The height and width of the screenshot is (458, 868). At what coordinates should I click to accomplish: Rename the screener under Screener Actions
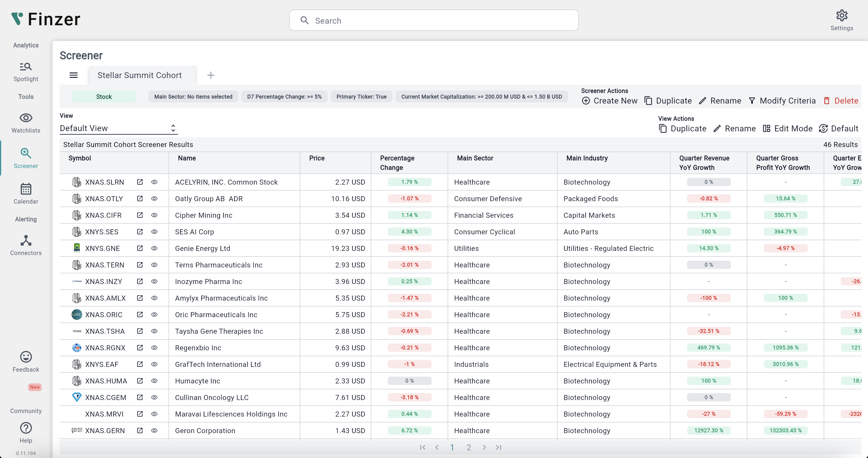[720, 101]
